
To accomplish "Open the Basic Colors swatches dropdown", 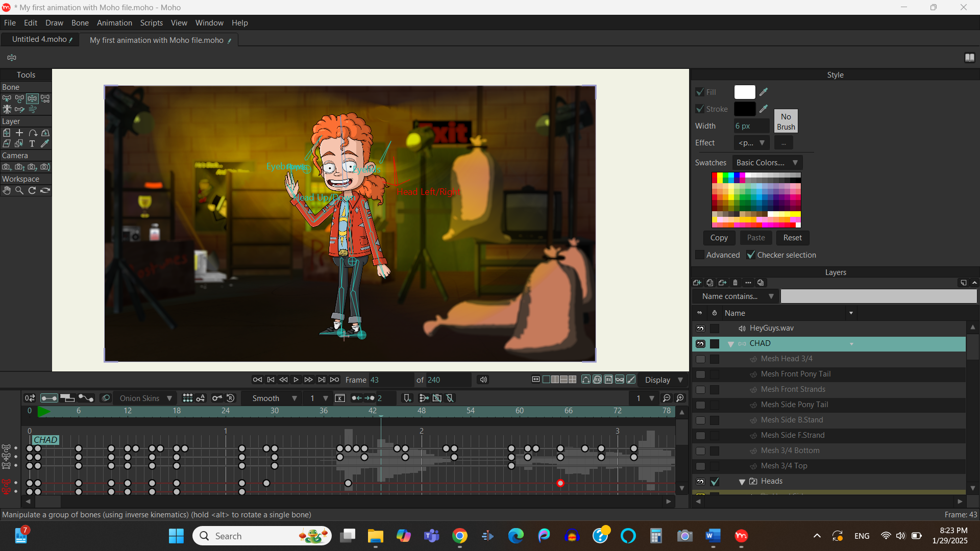I will [x=767, y=163].
